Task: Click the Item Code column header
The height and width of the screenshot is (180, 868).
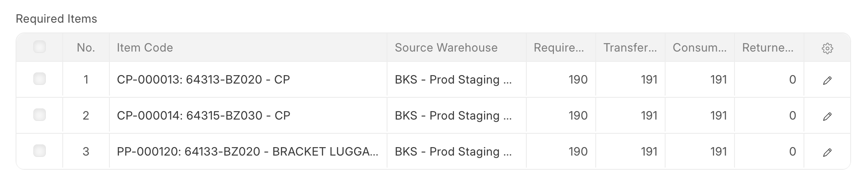Action: [145, 48]
